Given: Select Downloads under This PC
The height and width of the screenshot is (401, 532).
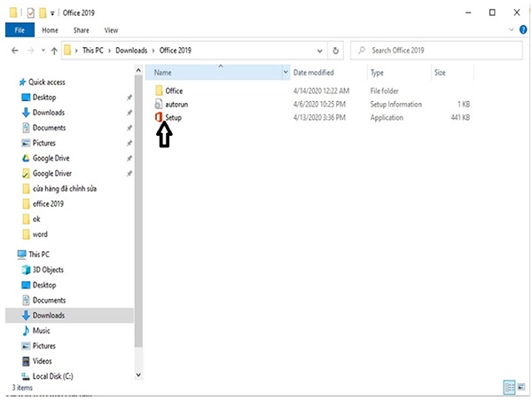Looking at the screenshot, I should pos(69,316).
